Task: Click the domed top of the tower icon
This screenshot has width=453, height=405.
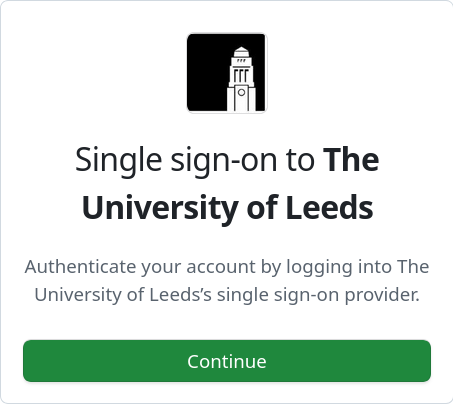Action: (x=242, y=52)
